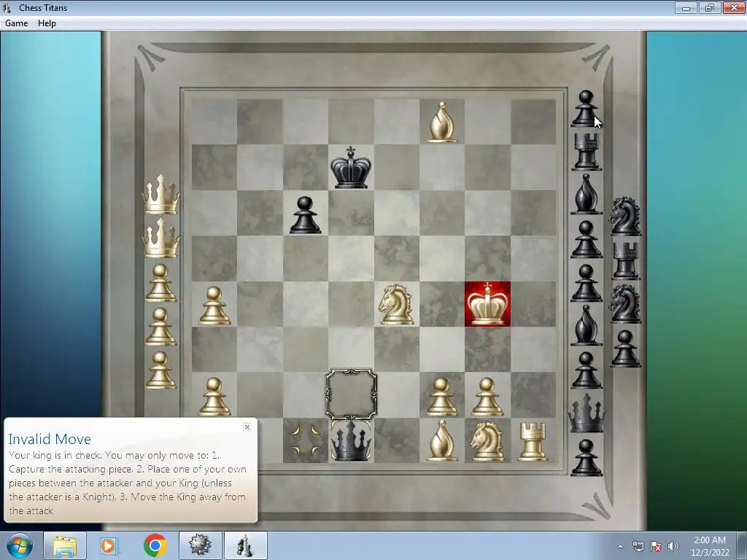This screenshot has height=560, width=747.
Task: Select the white knight on g1
Action: click(x=487, y=441)
